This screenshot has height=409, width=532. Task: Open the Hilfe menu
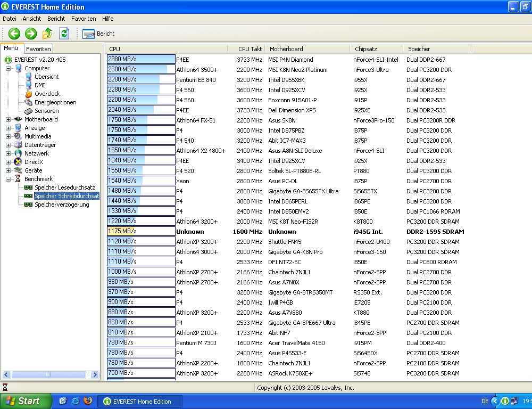coord(108,19)
